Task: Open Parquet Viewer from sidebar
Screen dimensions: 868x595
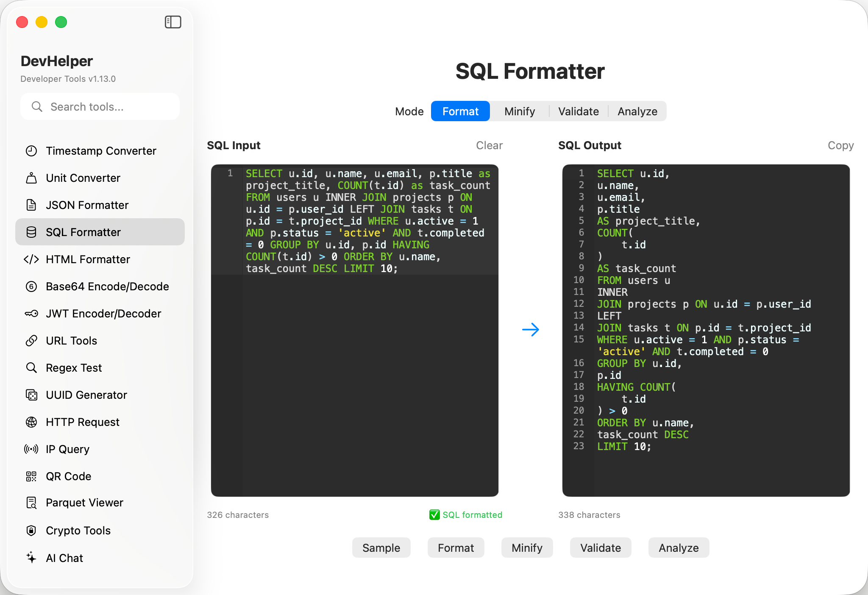Action: tap(84, 503)
